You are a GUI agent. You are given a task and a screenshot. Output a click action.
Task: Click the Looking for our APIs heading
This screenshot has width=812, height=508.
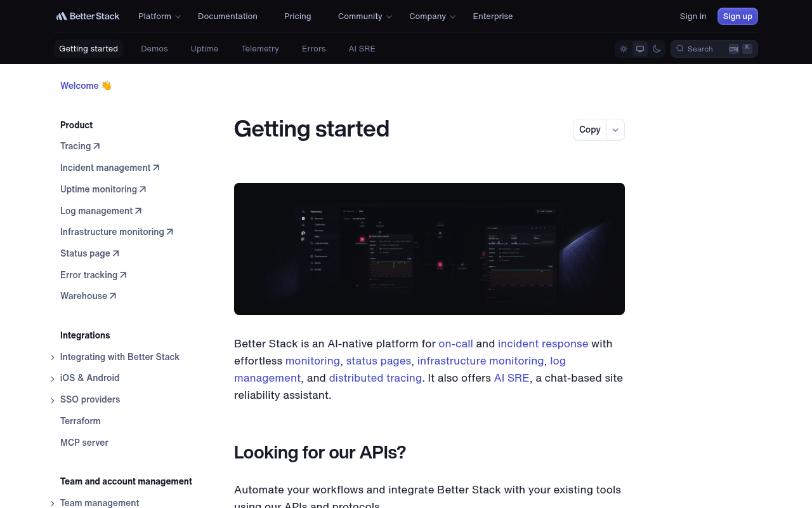320,452
